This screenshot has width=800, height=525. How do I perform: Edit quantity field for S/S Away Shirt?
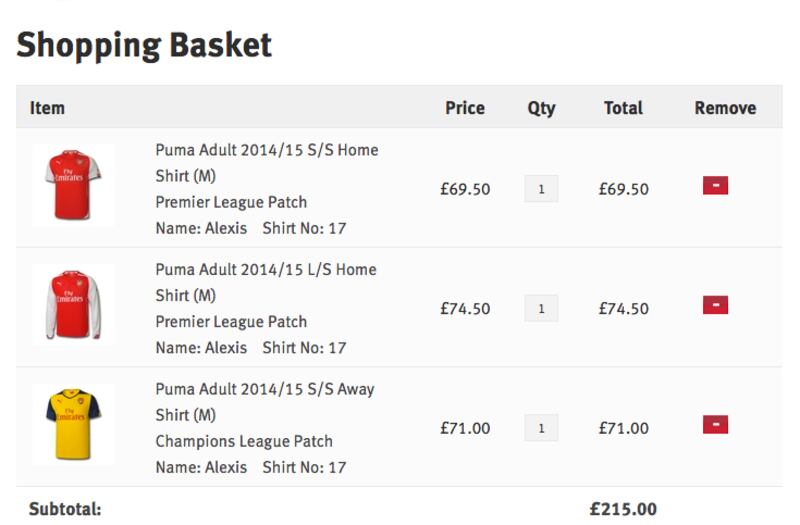(541, 428)
